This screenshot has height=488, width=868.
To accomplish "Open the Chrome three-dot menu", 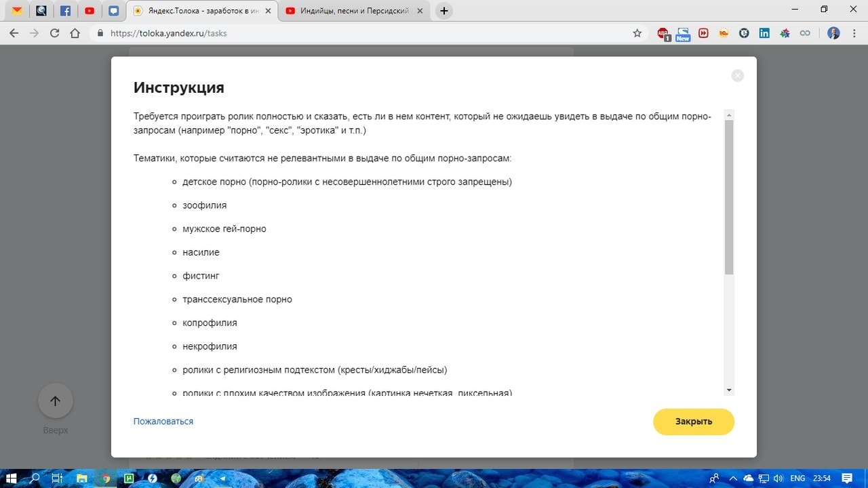I will pos(854,33).
